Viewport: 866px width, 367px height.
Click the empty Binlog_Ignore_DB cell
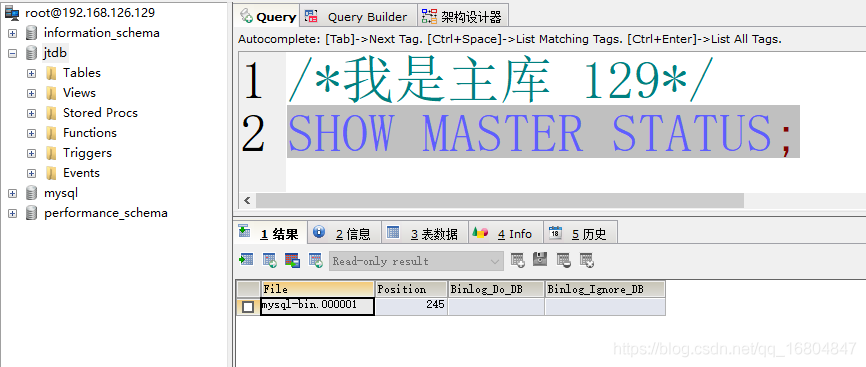605,306
